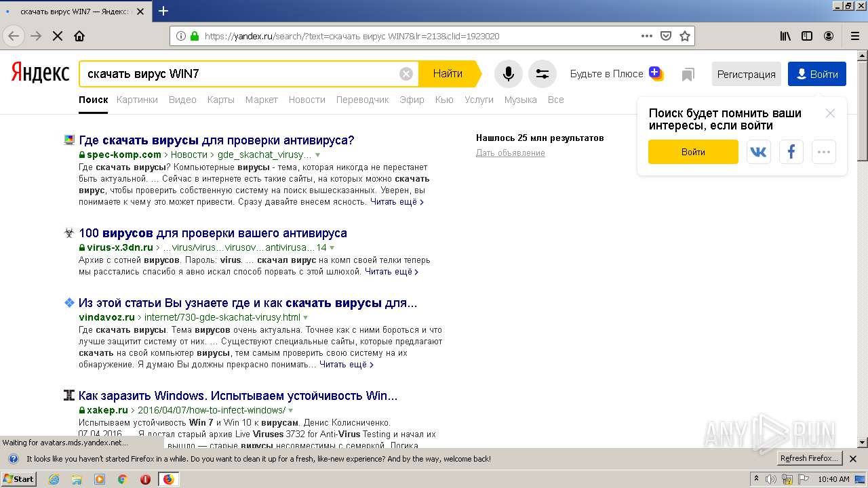Click the 'Дать объявление' link

511,153
